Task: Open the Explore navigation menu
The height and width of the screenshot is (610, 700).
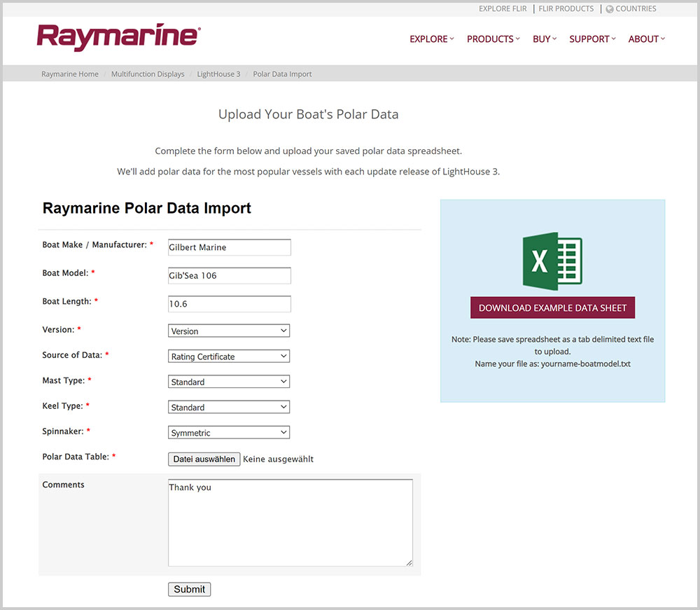Action: (431, 39)
